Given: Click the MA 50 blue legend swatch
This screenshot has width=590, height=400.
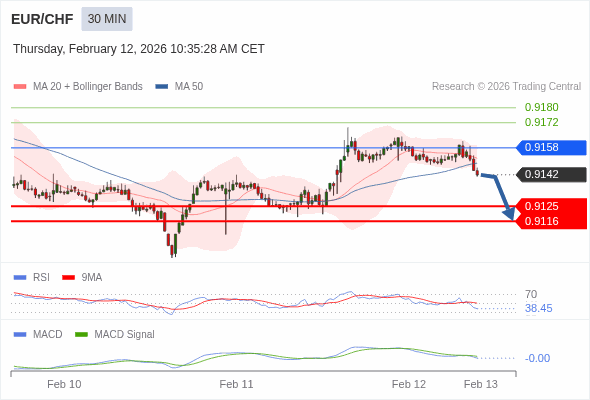Looking at the screenshot, I should 162,87.
